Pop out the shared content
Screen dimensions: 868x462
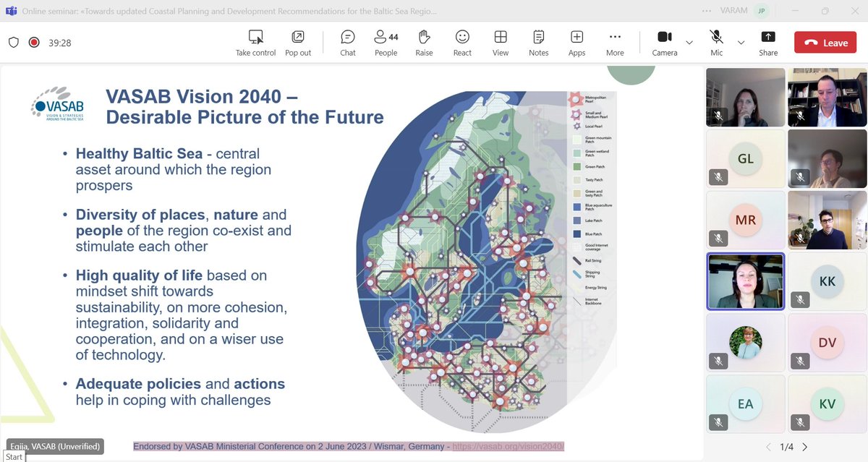(298, 43)
